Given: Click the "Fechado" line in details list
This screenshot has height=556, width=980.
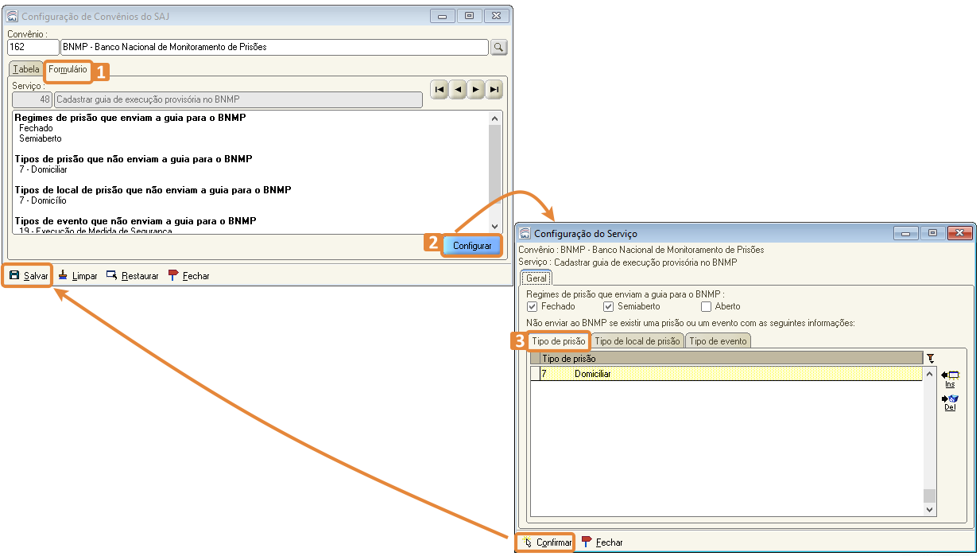Looking at the screenshot, I should click(36, 128).
